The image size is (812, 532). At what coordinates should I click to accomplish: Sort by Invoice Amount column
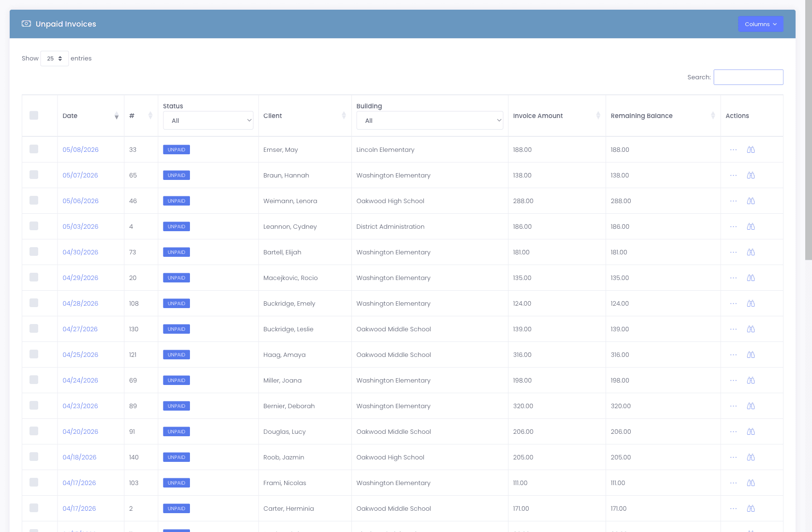pos(557,116)
